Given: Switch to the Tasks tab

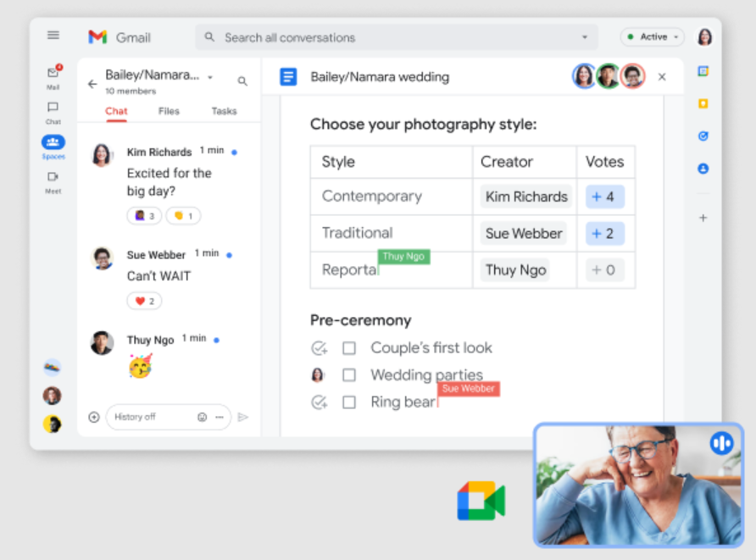Looking at the screenshot, I should 225,111.
